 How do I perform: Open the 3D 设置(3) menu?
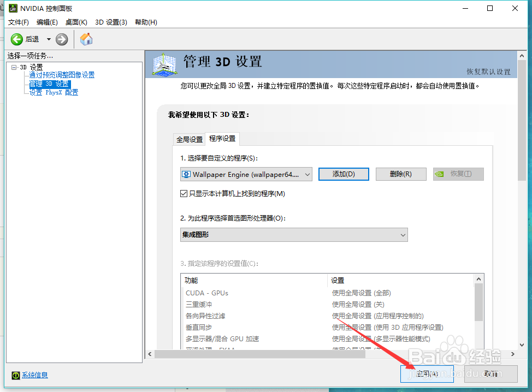coord(111,22)
